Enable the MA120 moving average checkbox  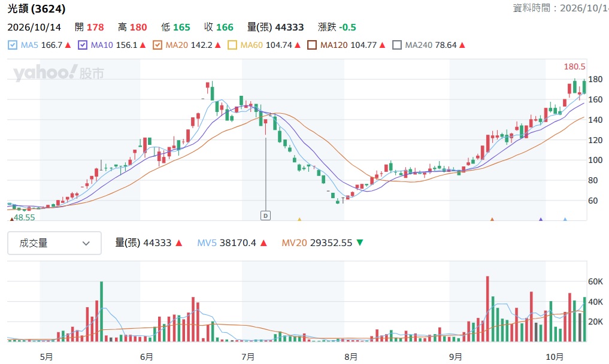(312, 45)
